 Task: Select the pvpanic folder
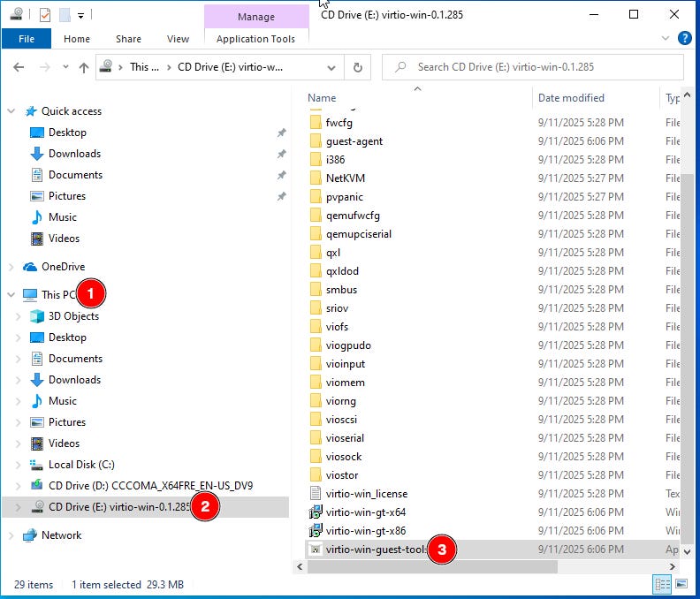click(344, 197)
